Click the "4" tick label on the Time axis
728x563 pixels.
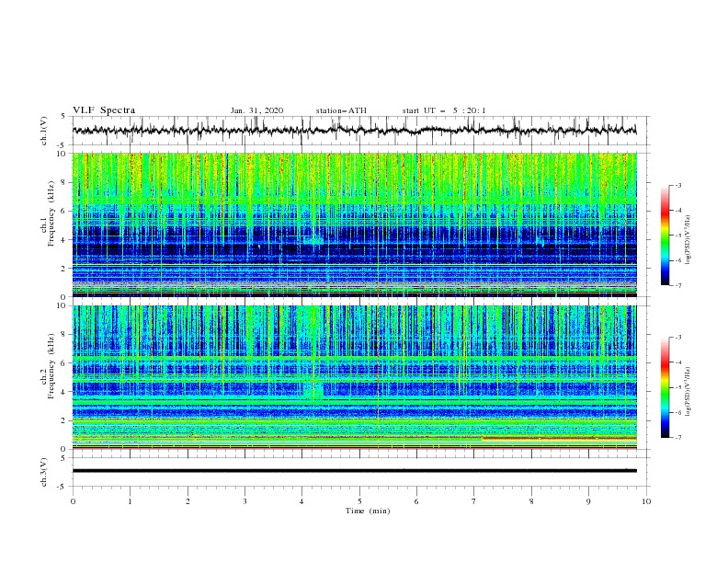click(x=302, y=501)
